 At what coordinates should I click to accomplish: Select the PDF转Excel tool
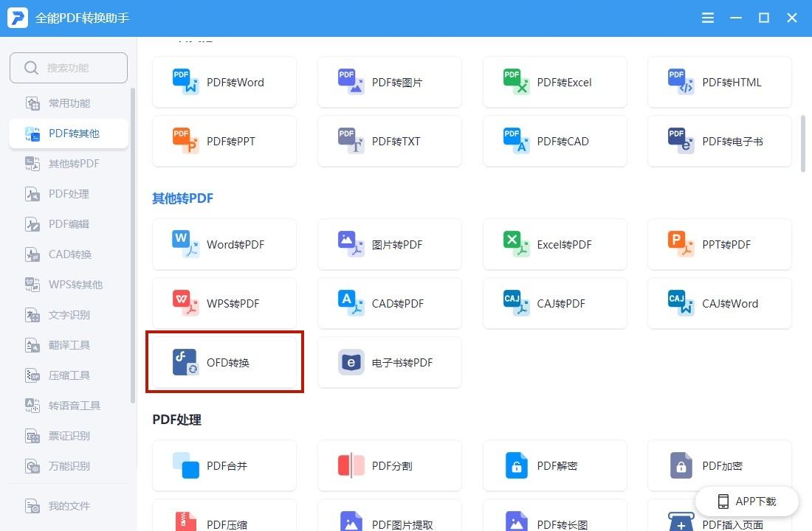point(555,82)
